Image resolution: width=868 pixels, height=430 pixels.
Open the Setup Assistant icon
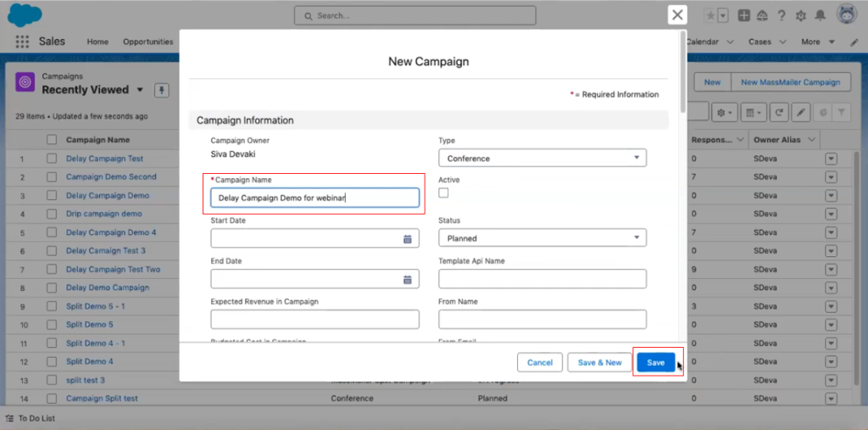click(762, 15)
